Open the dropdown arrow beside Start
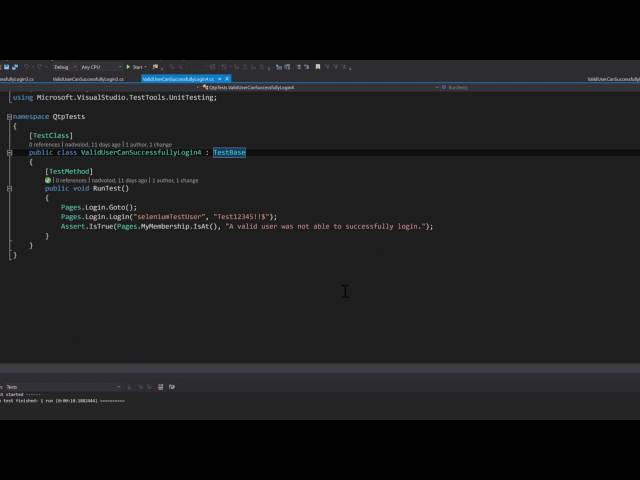This screenshot has height=480, width=640. coord(146,67)
